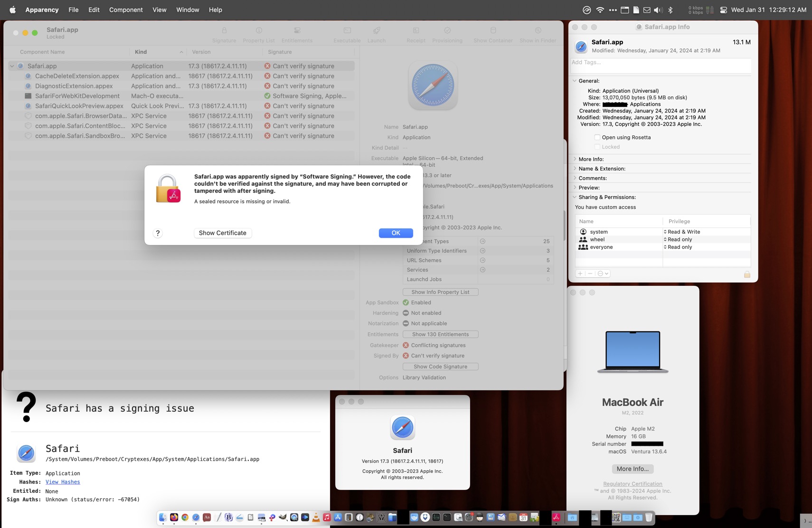Collapse the General section in Info window
Viewport: 812px width, 528px height.
575,81
